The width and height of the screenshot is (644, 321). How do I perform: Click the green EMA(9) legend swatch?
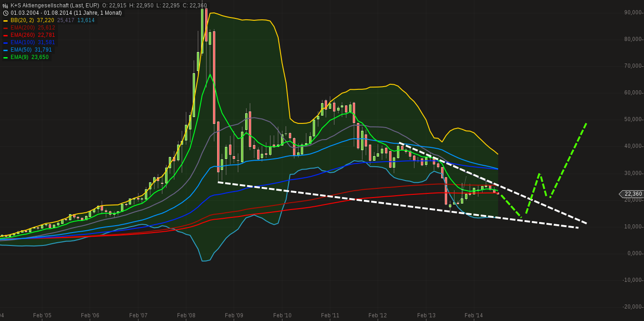(x=6, y=58)
